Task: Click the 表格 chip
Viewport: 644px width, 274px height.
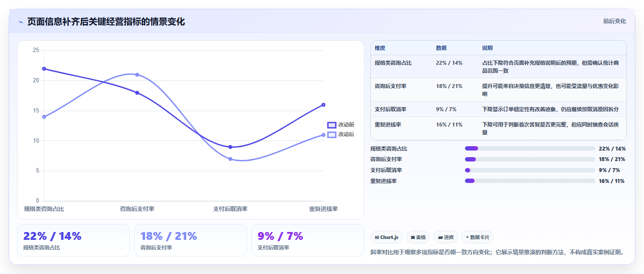Action: [x=418, y=237]
